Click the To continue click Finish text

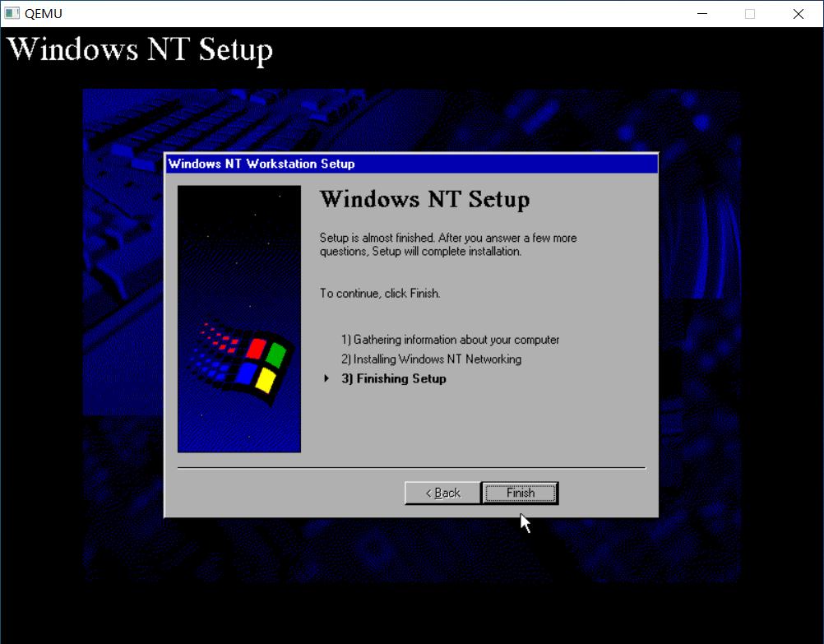(x=380, y=293)
